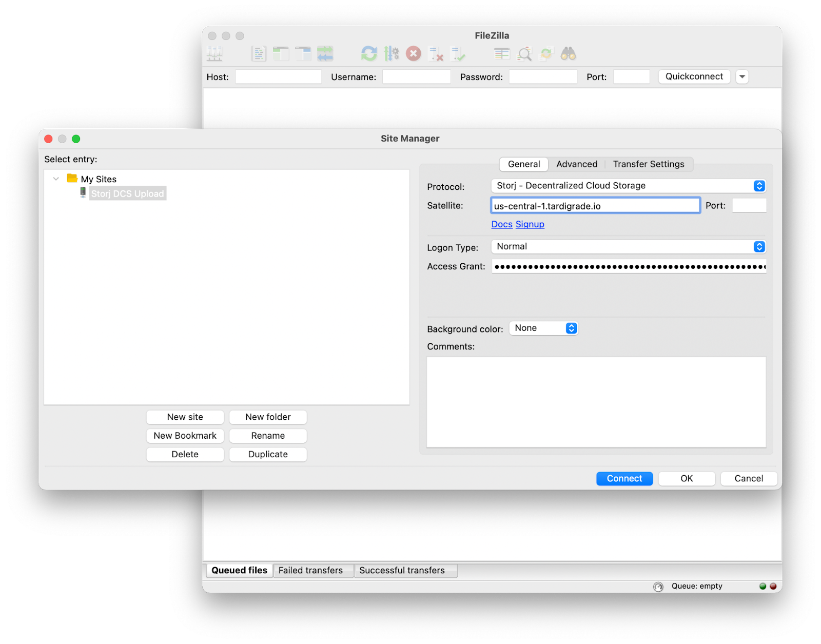The height and width of the screenshot is (644, 821).
Task: Refresh the file and folder lists
Action: pyautogui.click(x=369, y=53)
